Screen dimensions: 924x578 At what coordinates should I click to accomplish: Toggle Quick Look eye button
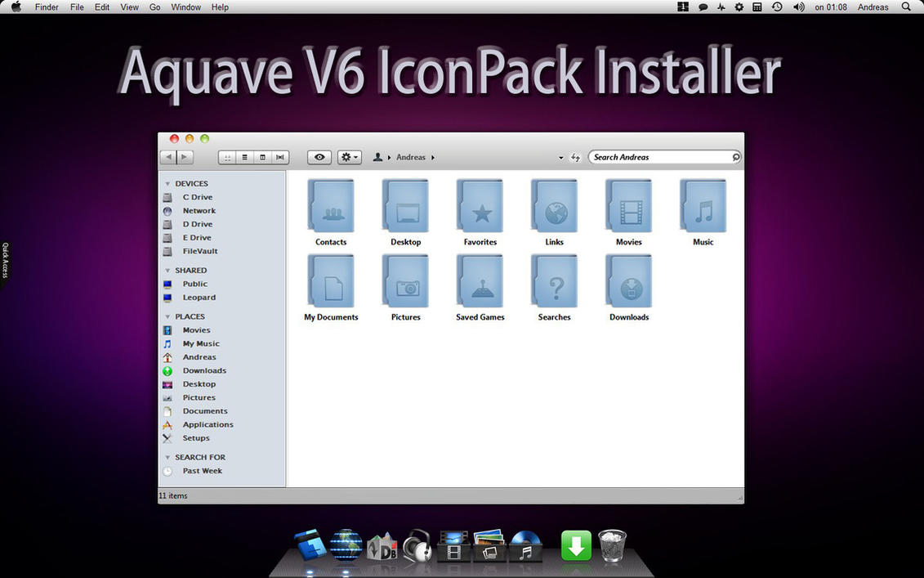point(319,158)
